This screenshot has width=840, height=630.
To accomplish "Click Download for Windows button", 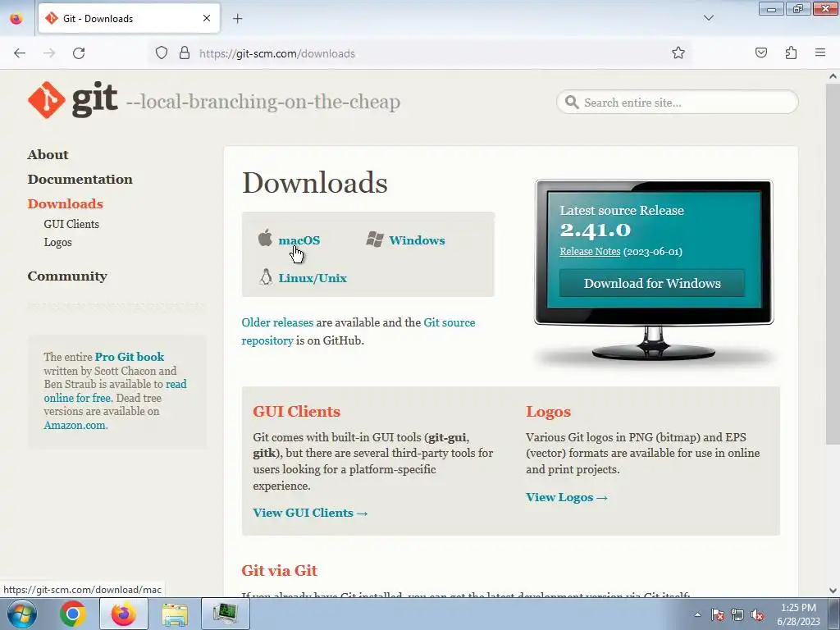I will click(652, 283).
